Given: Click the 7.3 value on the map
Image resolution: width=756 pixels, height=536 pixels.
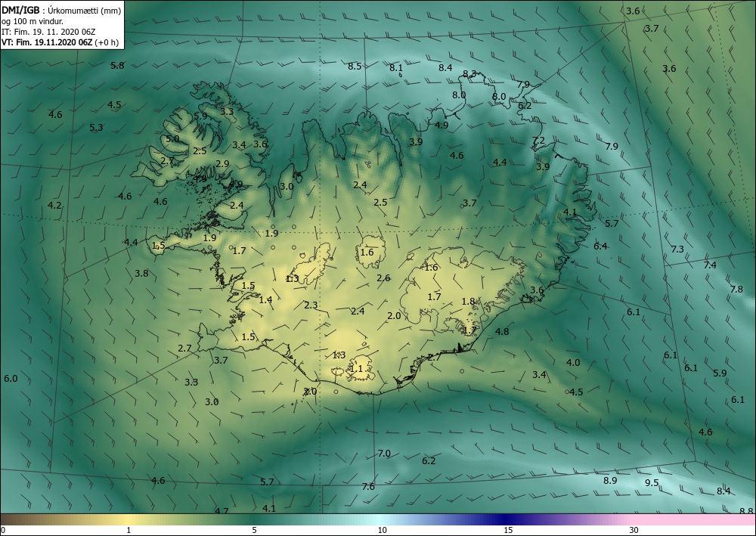Looking at the screenshot, I should point(677,249).
